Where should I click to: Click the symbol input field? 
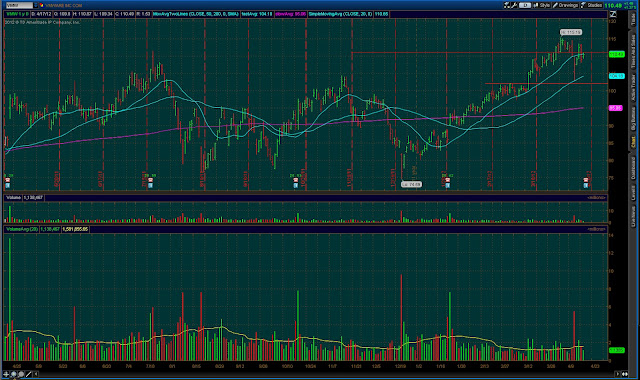[x=19, y=5]
